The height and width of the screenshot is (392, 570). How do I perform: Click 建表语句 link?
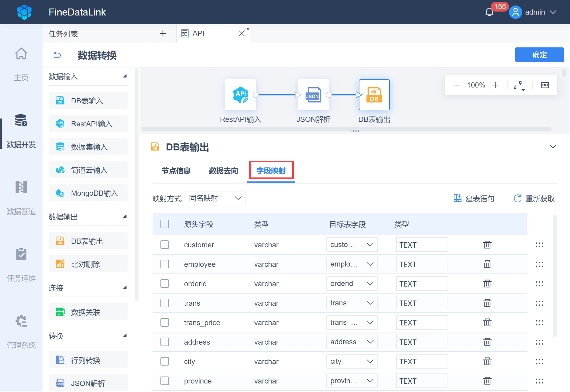click(x=474, y=198)
